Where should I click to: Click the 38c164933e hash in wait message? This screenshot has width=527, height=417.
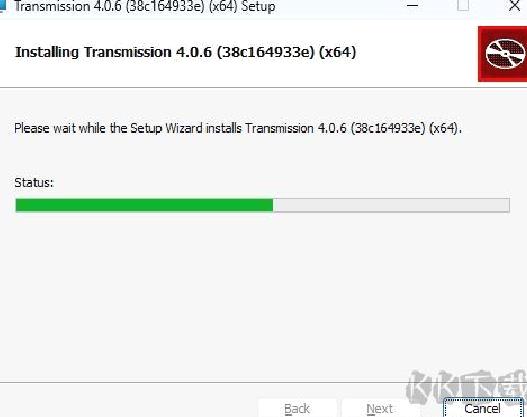coord(389,128)
